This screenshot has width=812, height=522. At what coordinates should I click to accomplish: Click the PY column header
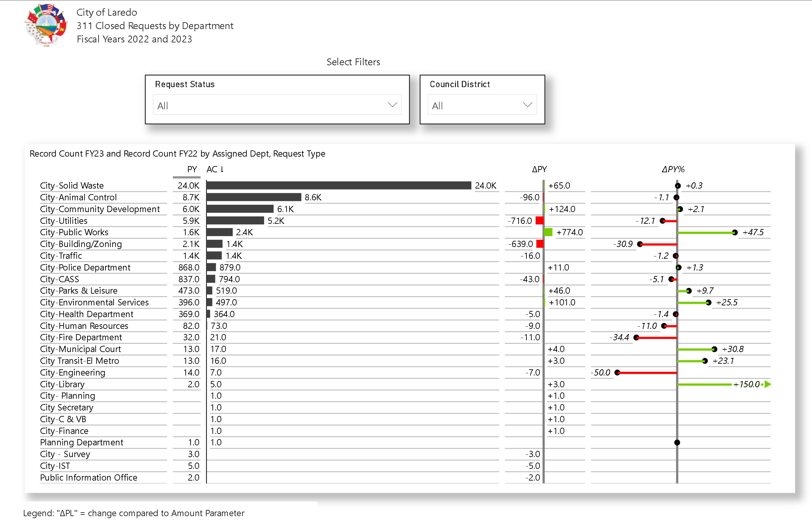[192, 169]
